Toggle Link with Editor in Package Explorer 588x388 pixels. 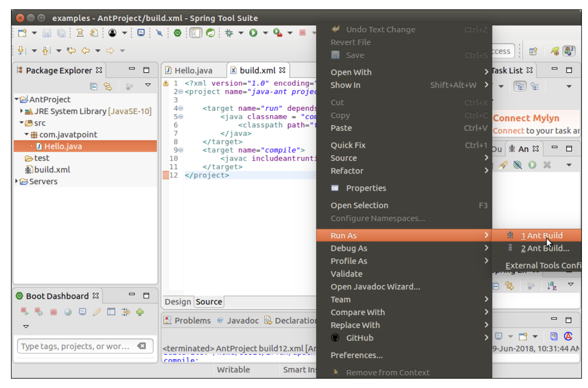[x=108, y=86]
